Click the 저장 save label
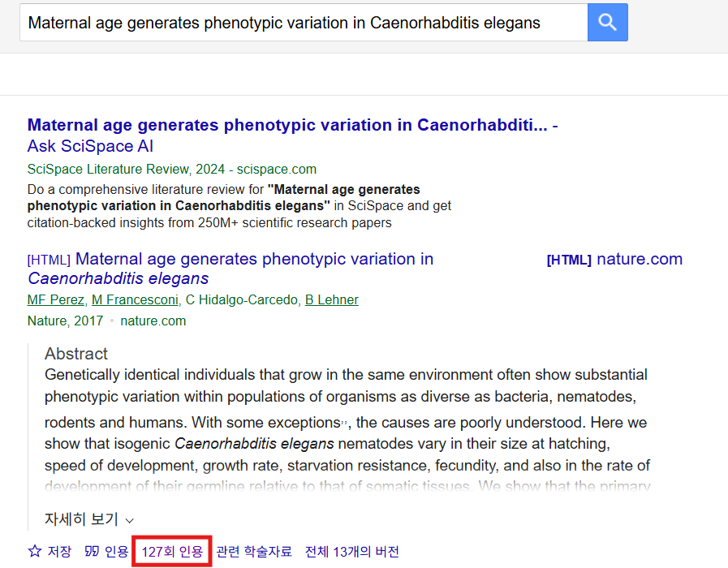The width and height of the screenshot is (728, 568). [59, 551]
